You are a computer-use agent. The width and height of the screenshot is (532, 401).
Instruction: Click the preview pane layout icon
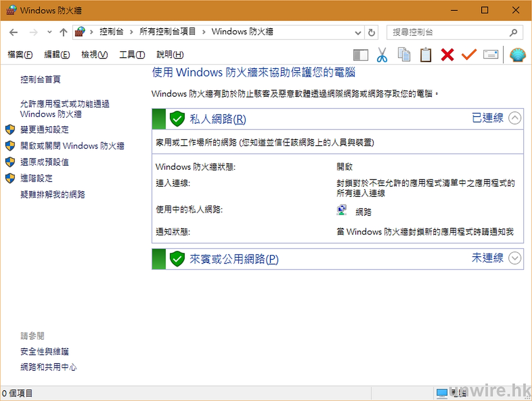tap(360, 55)
